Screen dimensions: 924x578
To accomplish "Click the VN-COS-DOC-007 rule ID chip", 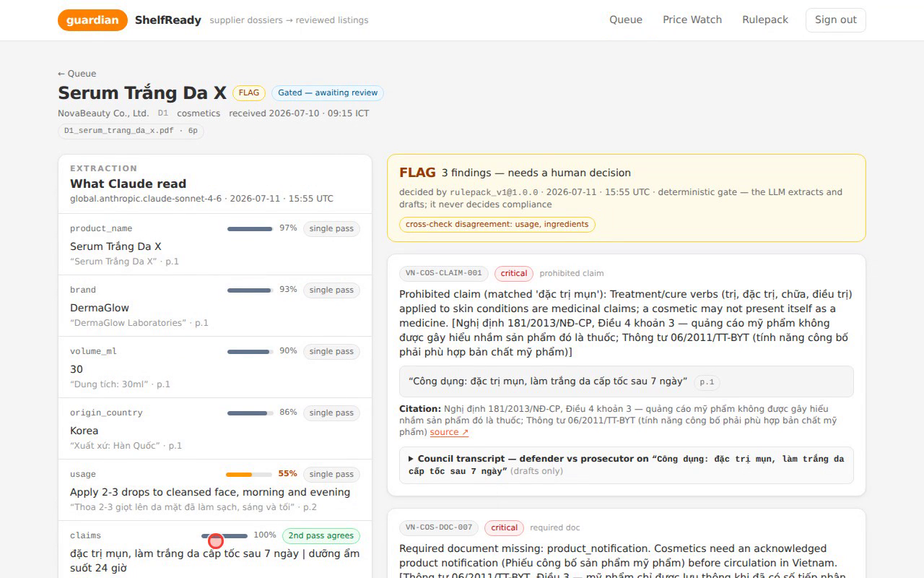I will pyautogui.click(x=439, y=528).
